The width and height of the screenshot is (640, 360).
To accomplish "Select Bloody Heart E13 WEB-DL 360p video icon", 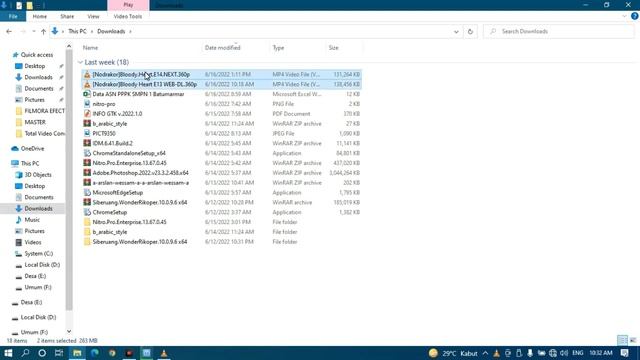I will [87, 84].
